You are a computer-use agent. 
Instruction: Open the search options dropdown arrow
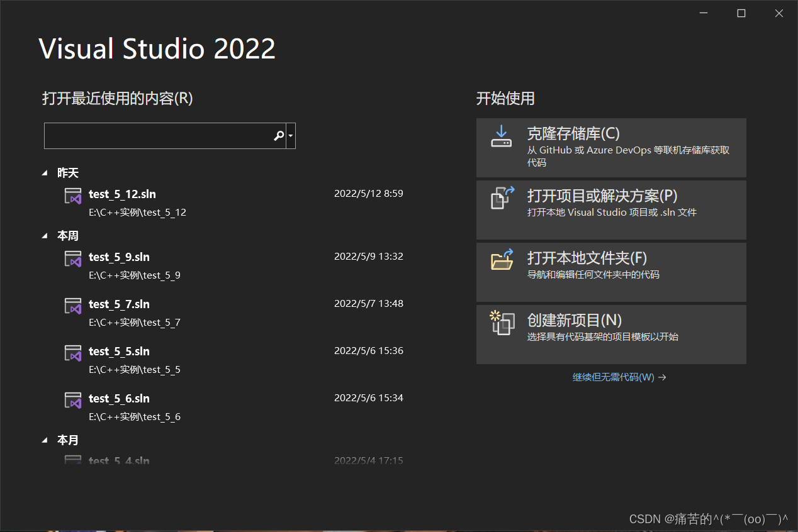tap(291, 135)
